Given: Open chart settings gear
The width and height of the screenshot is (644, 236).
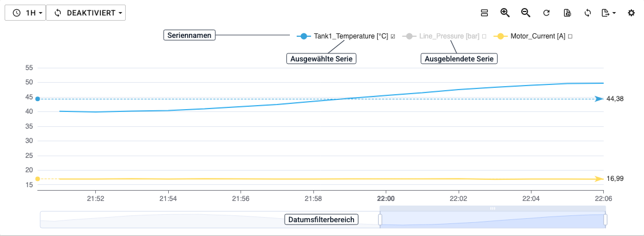Looking at the screenshot, I should pyautogui.click(x=631, y=13).
